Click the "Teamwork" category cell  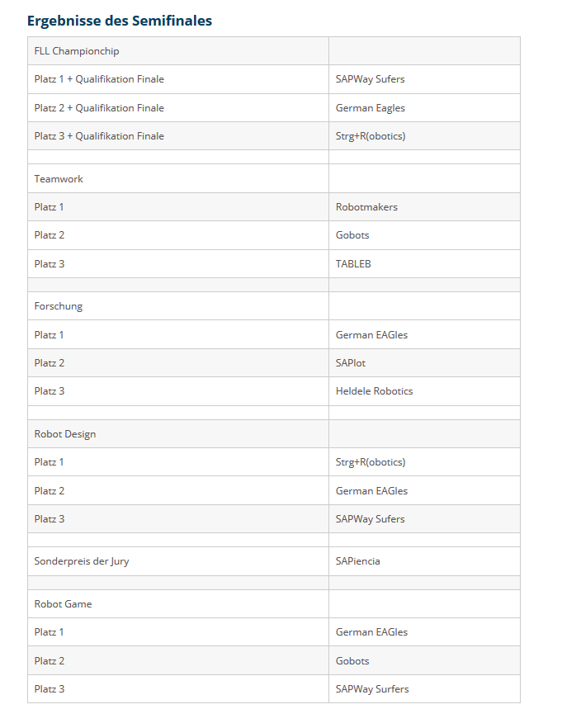click(59, 179)
